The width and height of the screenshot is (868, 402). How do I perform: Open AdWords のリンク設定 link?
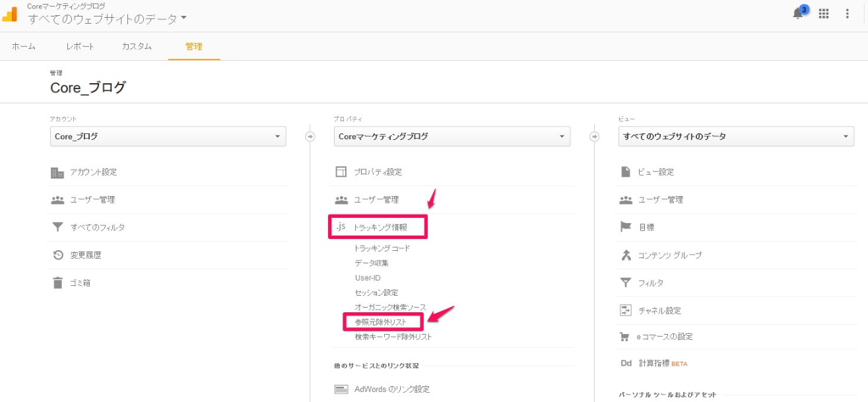[x=392, y=389]
